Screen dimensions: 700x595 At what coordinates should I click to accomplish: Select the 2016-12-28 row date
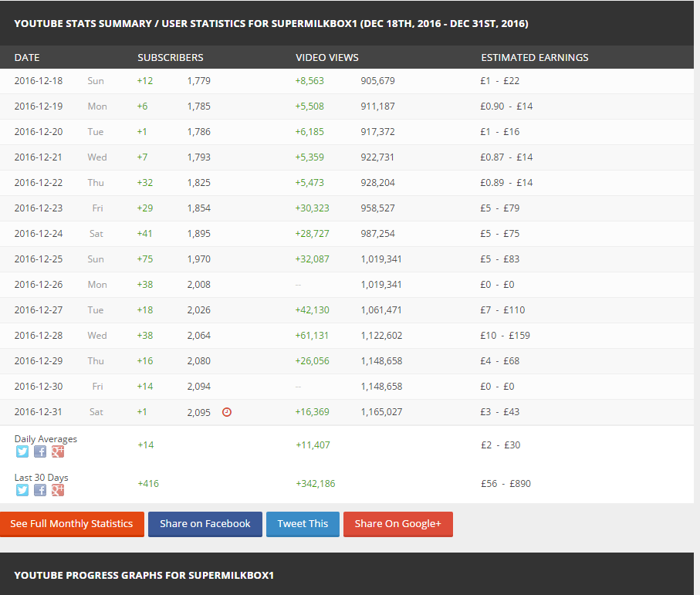(39, 336)
